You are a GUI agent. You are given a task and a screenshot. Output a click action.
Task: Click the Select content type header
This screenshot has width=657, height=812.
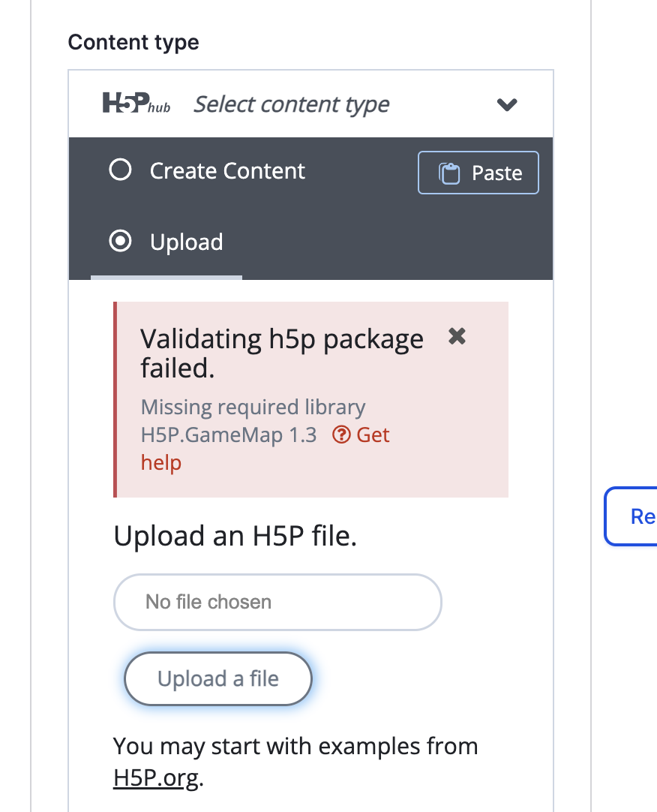292,104
